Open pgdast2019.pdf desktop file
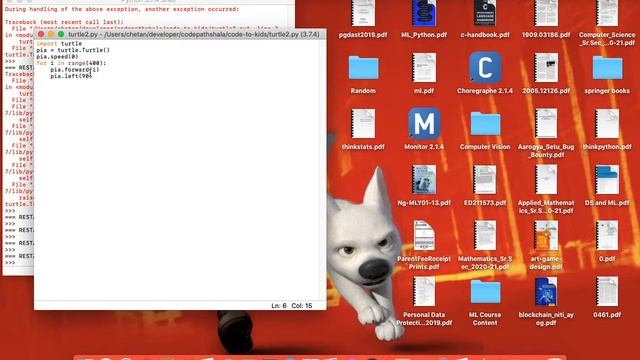Image resolution: width=640 pixels, height=360 pixels. tap(362, 13)
